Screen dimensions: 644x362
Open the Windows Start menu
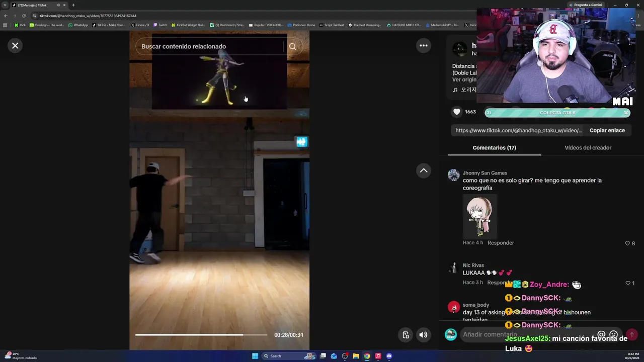[255, 356]
